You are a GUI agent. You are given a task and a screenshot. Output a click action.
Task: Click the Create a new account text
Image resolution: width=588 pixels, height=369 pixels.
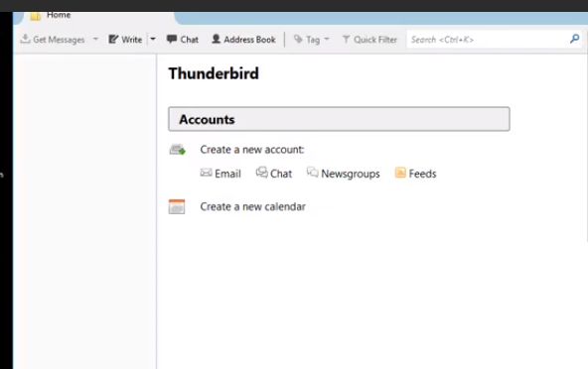pyautogui.click(x=252, y=150)
